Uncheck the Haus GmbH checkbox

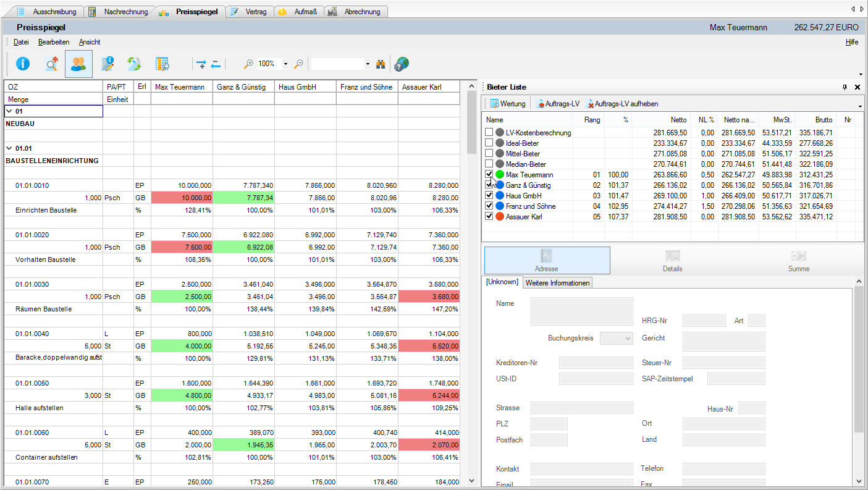[x=489, y=195]
